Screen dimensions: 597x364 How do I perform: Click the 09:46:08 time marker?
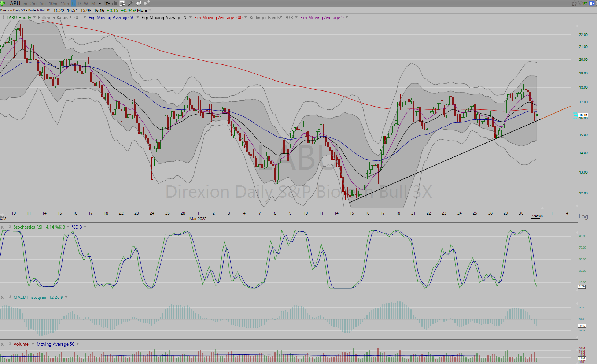pos(537,216)
